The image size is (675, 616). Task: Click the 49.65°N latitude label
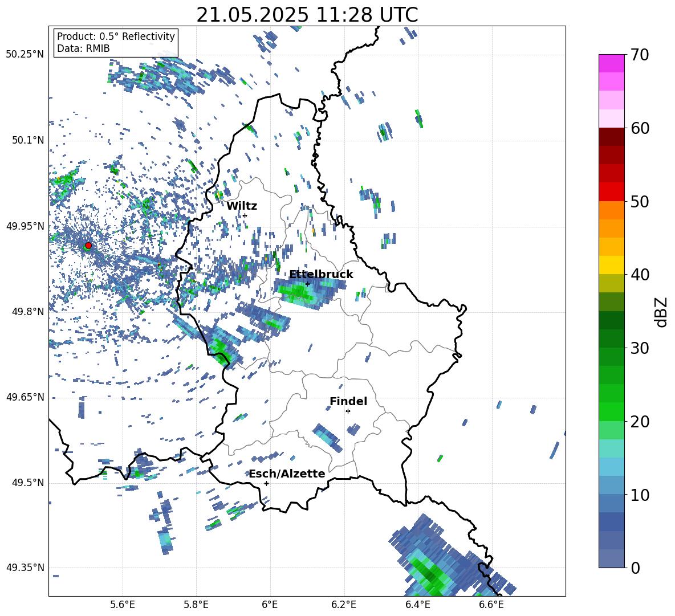[25, 397]
